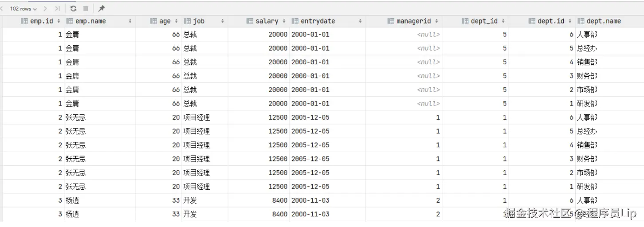Click sort arrows beside the job header
The width and height of the screenshot is (644, 227).
pos(222,21)
